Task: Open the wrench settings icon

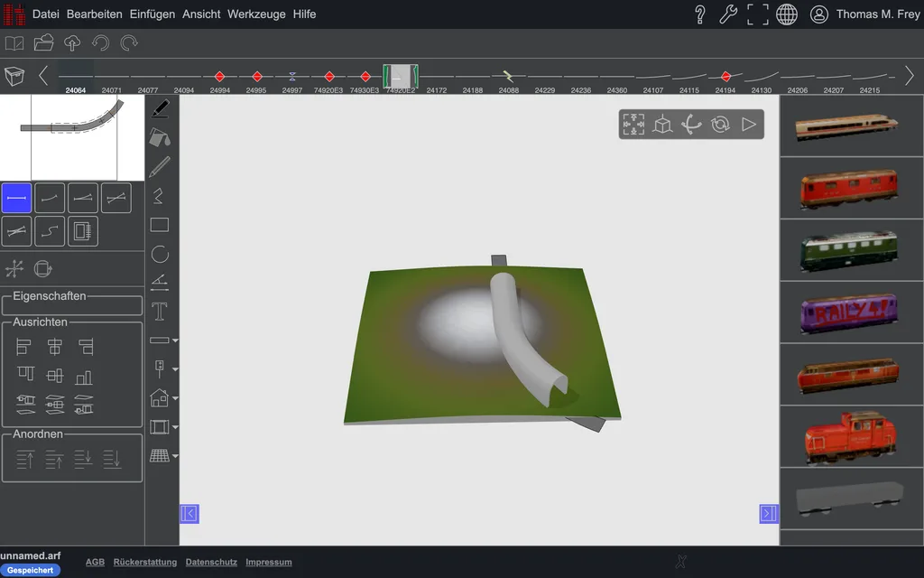Action: [x=728, y=14]
